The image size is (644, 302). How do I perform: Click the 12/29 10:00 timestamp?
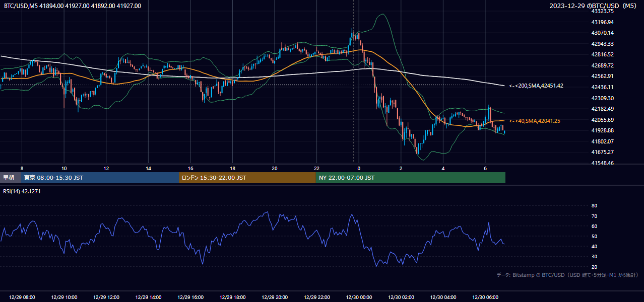point(64,297)
